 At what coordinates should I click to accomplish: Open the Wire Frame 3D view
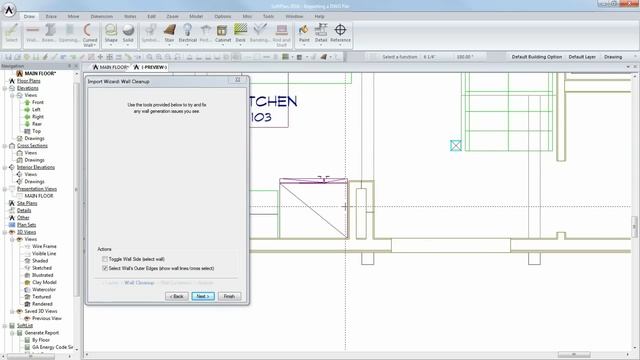coord(44,247)
